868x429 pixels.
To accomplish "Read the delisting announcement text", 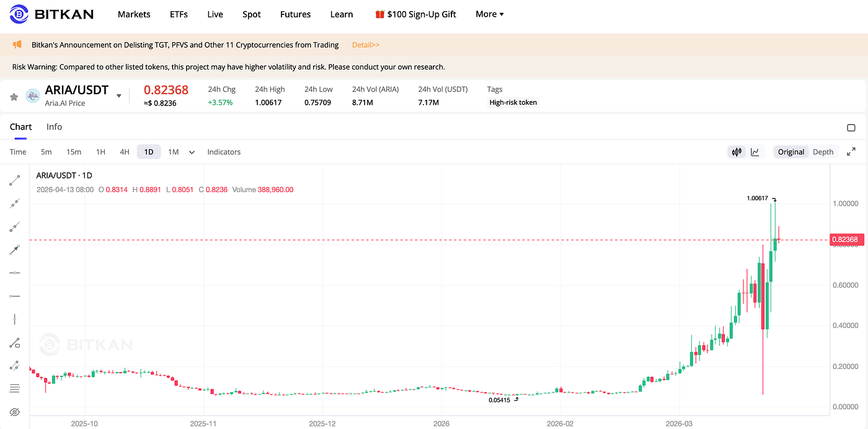I will (185, 45).
